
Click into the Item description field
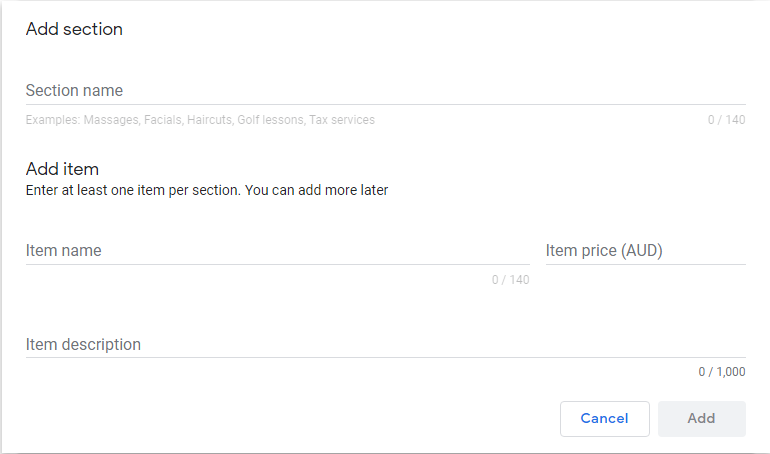click(385, 345)
